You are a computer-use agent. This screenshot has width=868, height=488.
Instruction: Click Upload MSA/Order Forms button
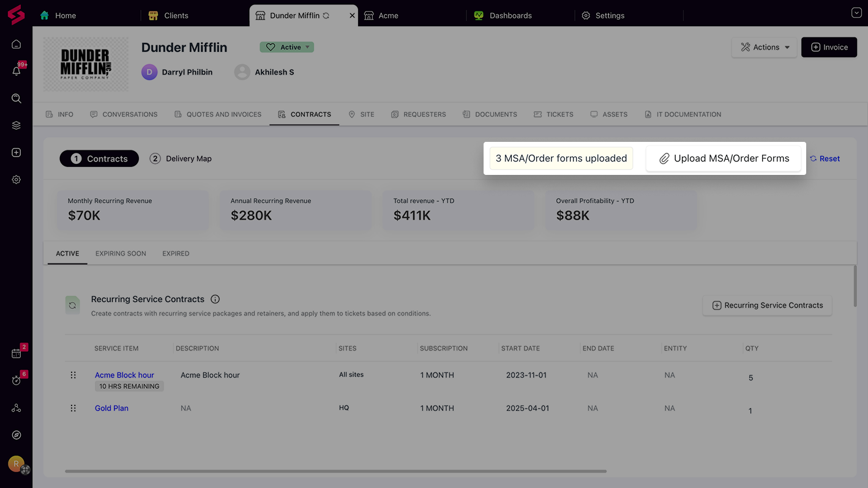click(724, 158)
